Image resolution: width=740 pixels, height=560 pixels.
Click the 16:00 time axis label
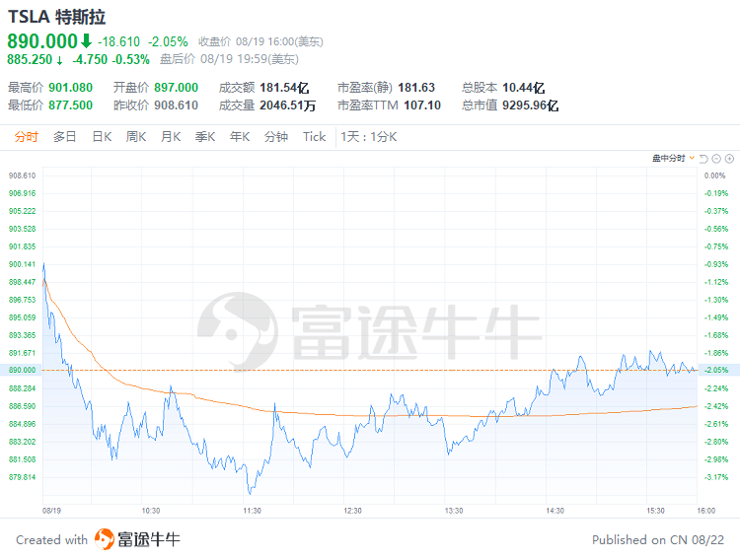[706, 511]
